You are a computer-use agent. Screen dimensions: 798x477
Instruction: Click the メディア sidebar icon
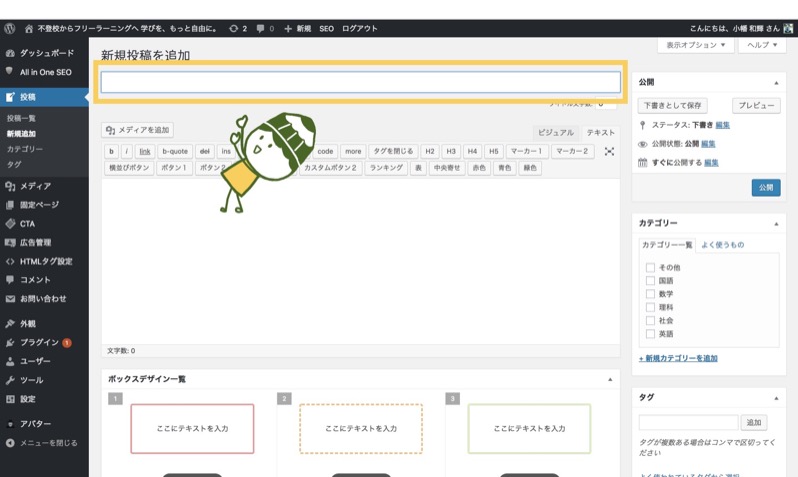[x=10, y=186]
